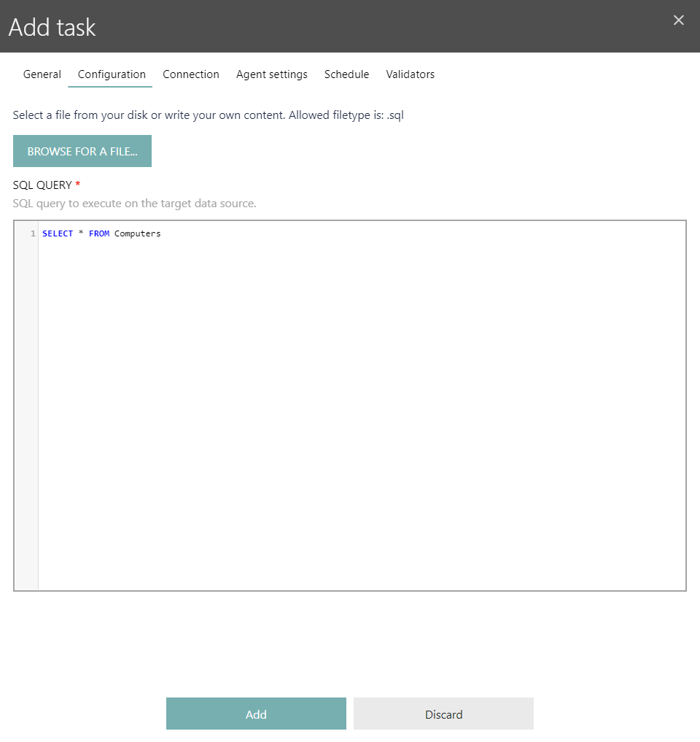Switch to the Schedule tab
700x742 pixels.
pos(346,74)
